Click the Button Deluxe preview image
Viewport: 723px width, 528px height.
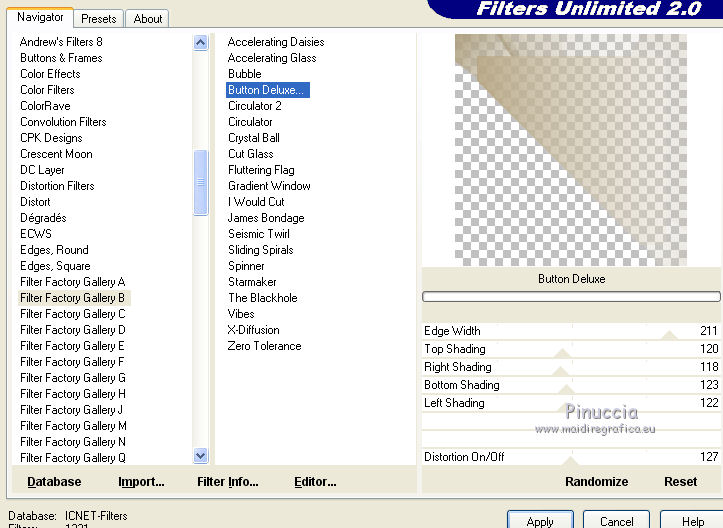pyautogui.click(x=571, y=150)
